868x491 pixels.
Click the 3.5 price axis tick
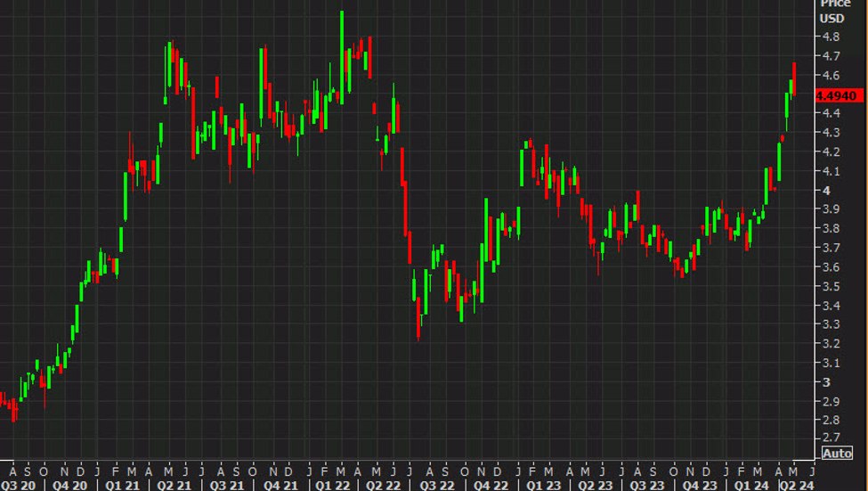click(x=832, y=286)
